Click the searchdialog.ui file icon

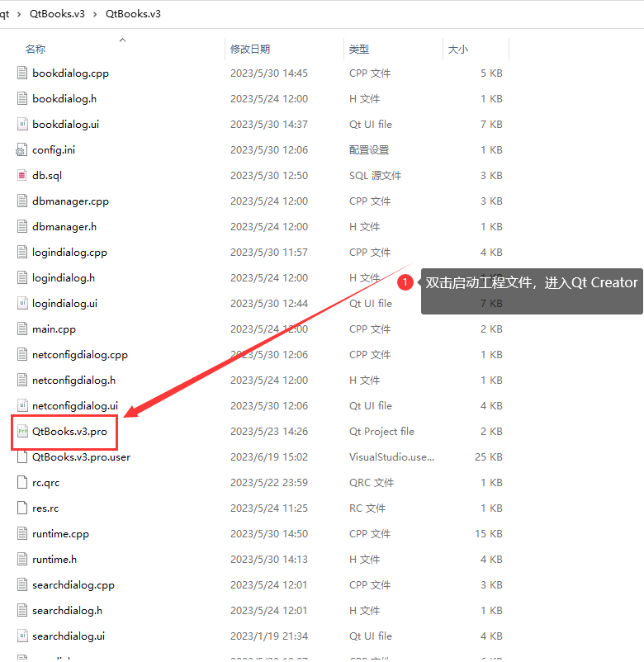point(22,636)
